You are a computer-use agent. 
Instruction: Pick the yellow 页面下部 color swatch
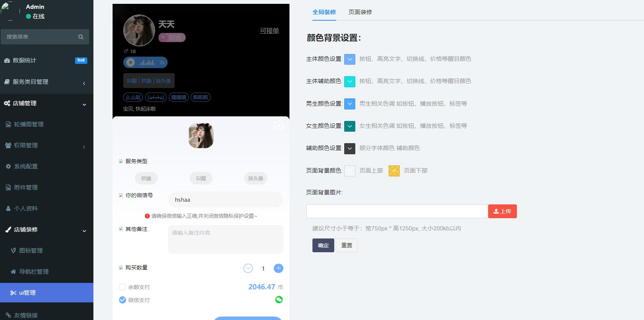pos(394,171)
